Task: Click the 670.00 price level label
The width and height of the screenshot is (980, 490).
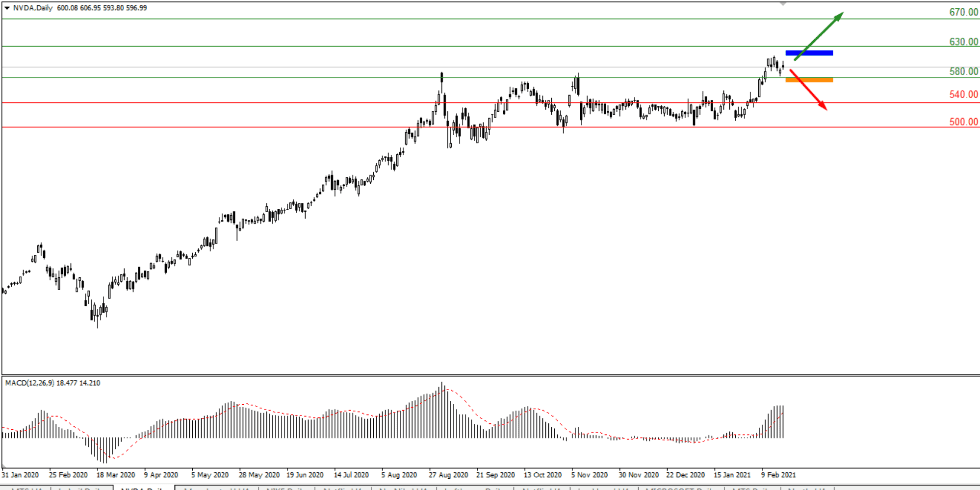Action: [x=963, y=12]
